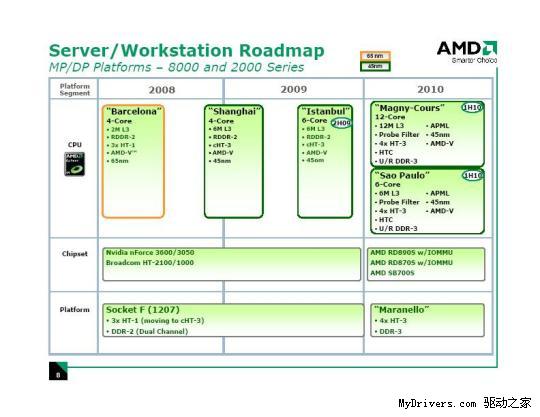Click the "Magny-Cours" CPU title
This screenshot has width=540, height=417.
409,108
